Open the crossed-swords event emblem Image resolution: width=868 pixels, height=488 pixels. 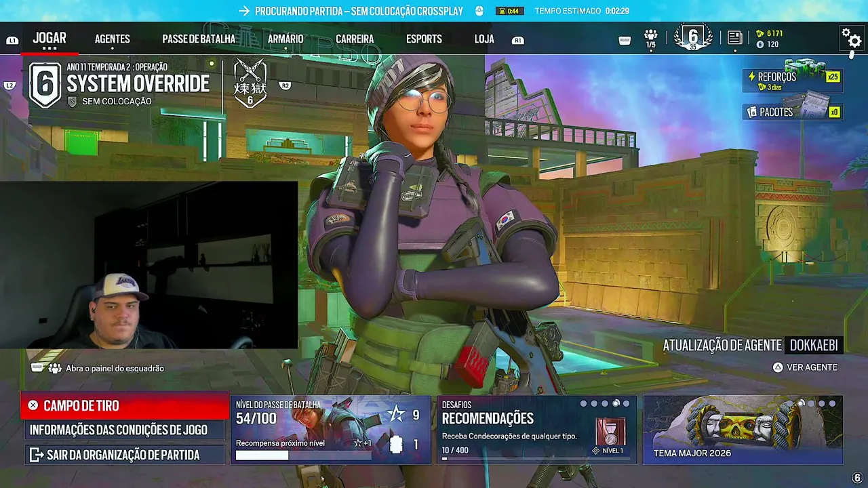[x=250, y=83]
